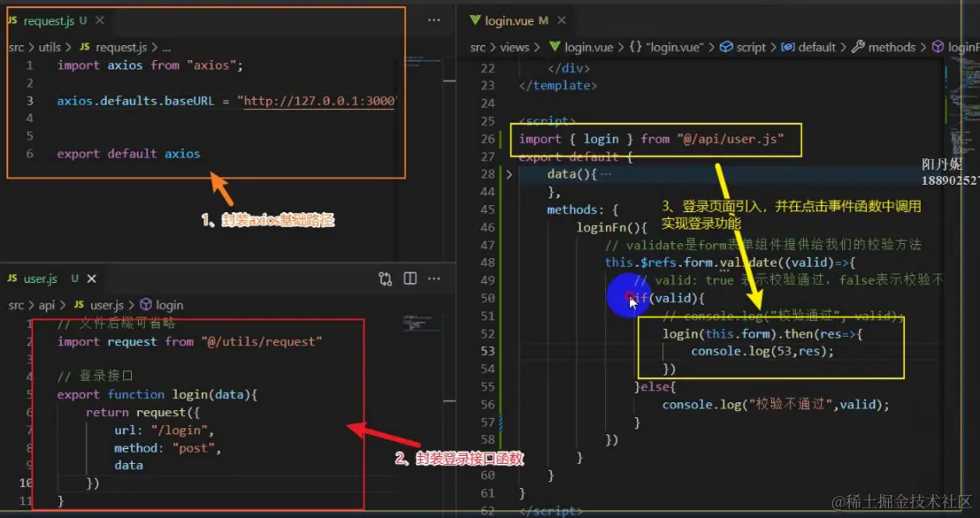The image size is (980, 518).
Task: Click 'loginFn(){' on line 46 of login.vue
Action: tap(612, 227)
